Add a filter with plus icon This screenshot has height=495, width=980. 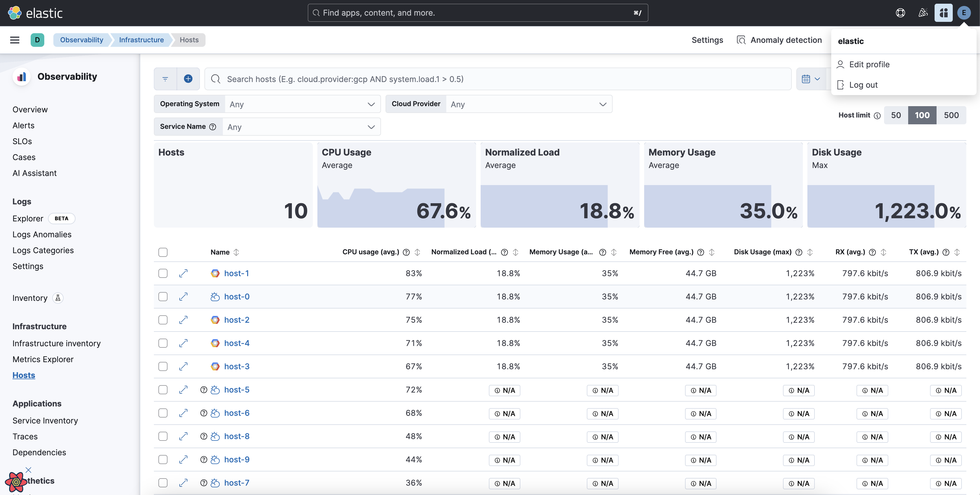click(188, 79)
